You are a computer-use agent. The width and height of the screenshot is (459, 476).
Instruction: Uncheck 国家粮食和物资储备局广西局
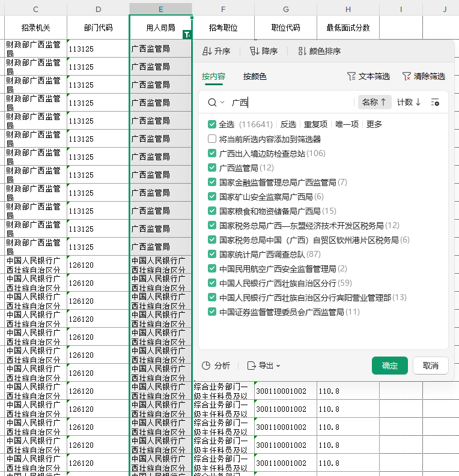(x=211, y=211)
